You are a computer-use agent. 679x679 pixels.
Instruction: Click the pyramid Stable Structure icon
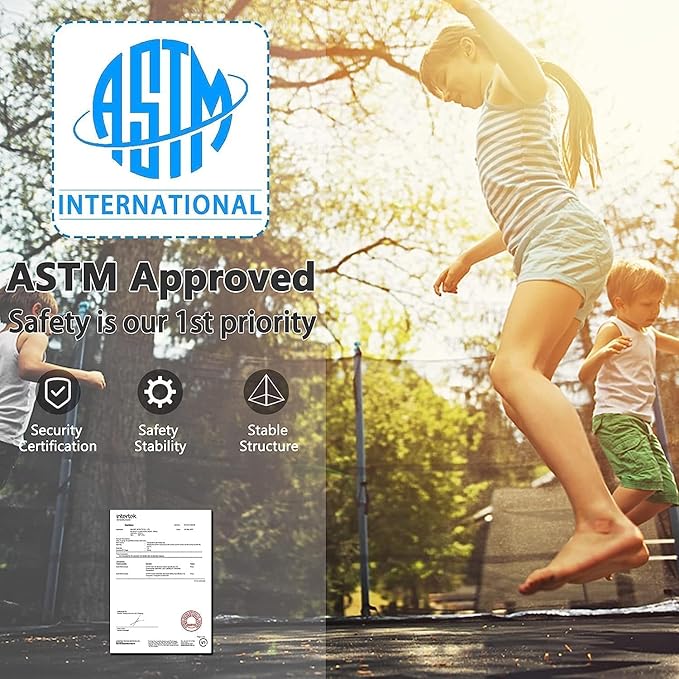[266, 391]
